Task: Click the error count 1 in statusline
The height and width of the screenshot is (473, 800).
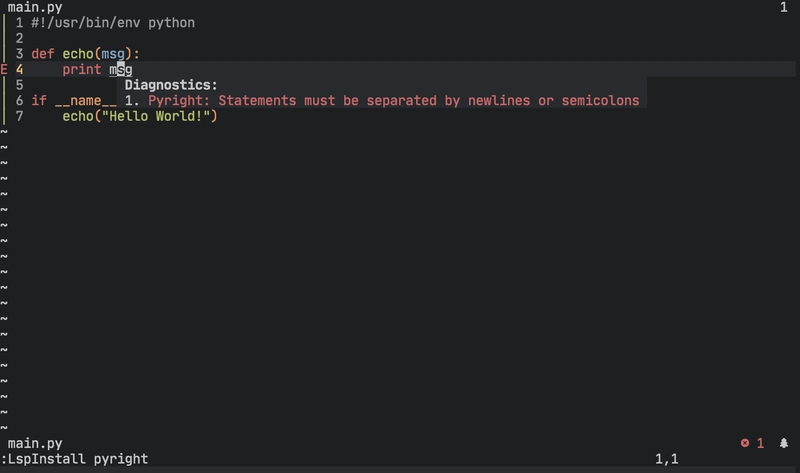Action: coord(760,443)
